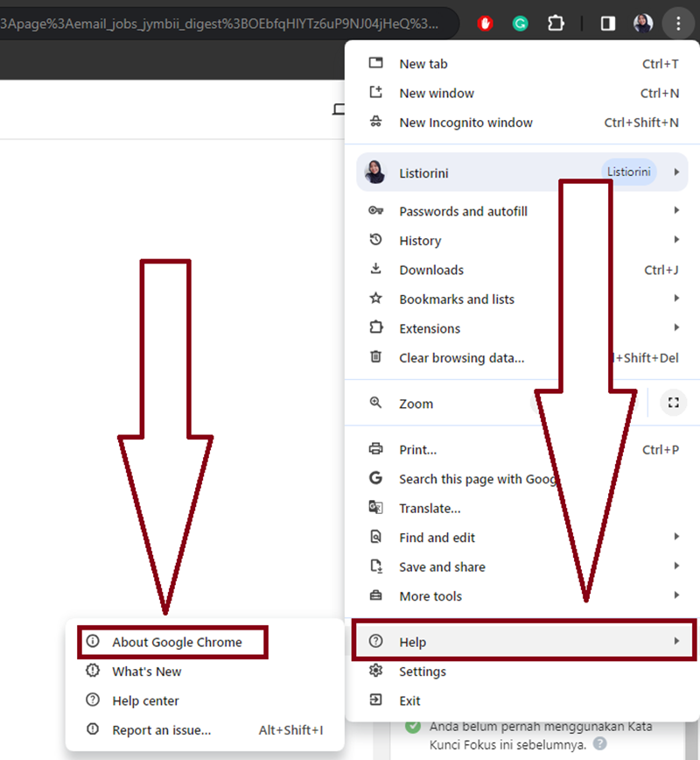This screenshot has width=700, height=760.
Task: Expand Bookmarks and lists submenu arrow
Action: 676,298
